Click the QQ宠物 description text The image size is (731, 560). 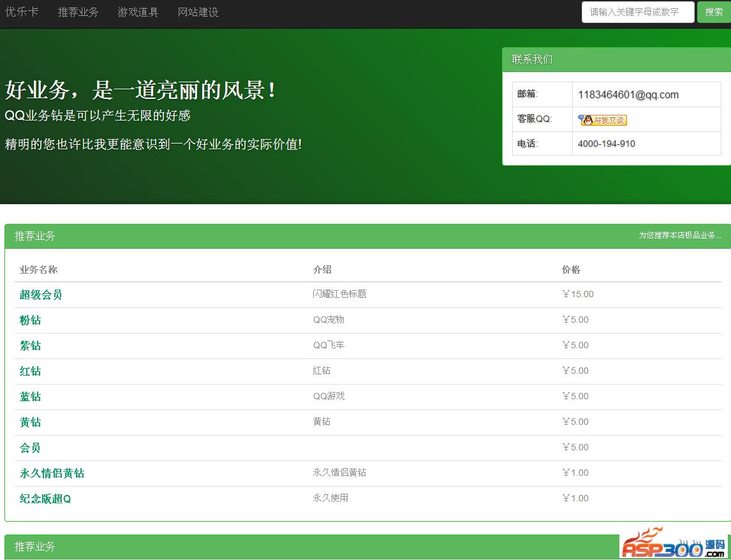[329, 320]
